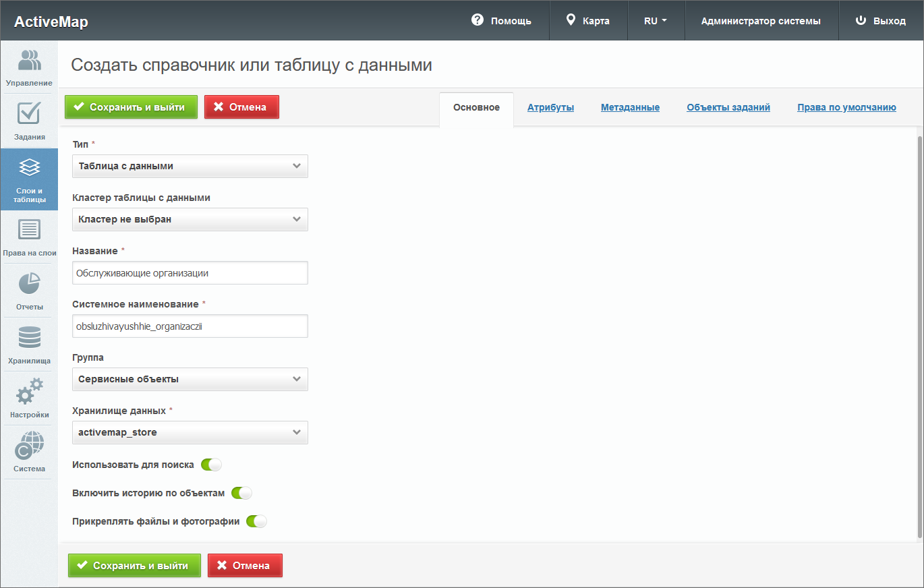
Task: Open Кластер таблицы с данными dropdown
Action: click(x=190, y=219)
